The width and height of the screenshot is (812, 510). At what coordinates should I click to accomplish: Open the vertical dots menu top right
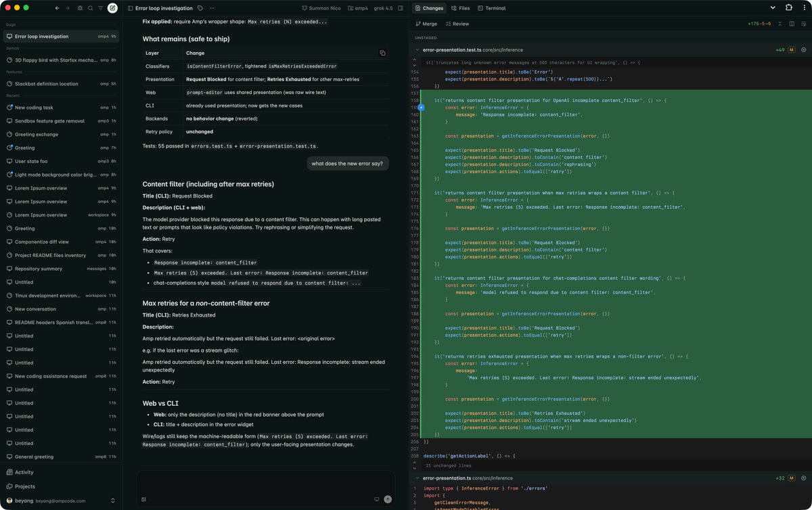click(803, 7)
